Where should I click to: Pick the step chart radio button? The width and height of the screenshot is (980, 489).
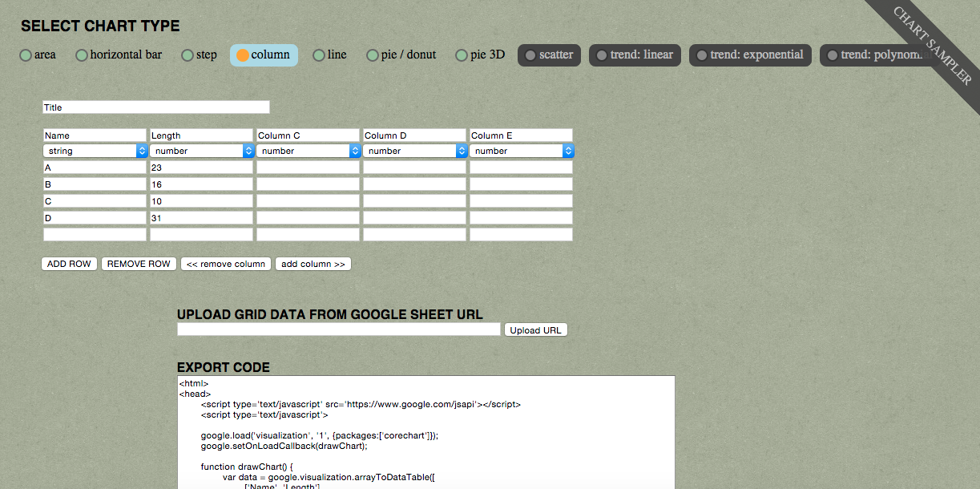click(188, 55)
